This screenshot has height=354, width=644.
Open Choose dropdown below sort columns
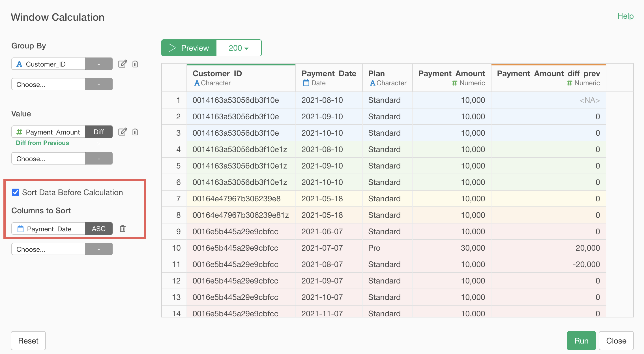pyautogui.click(x=48, y=249)
